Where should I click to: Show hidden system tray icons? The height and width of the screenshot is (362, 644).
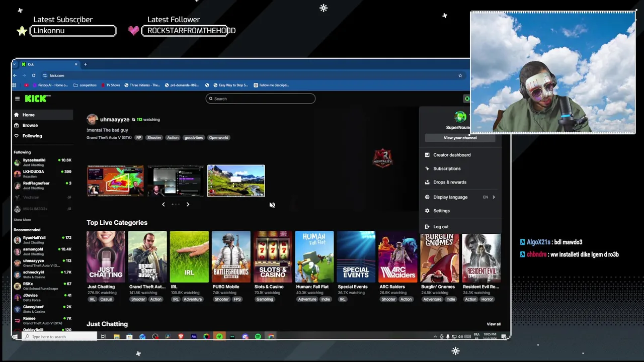coord(435,336)
